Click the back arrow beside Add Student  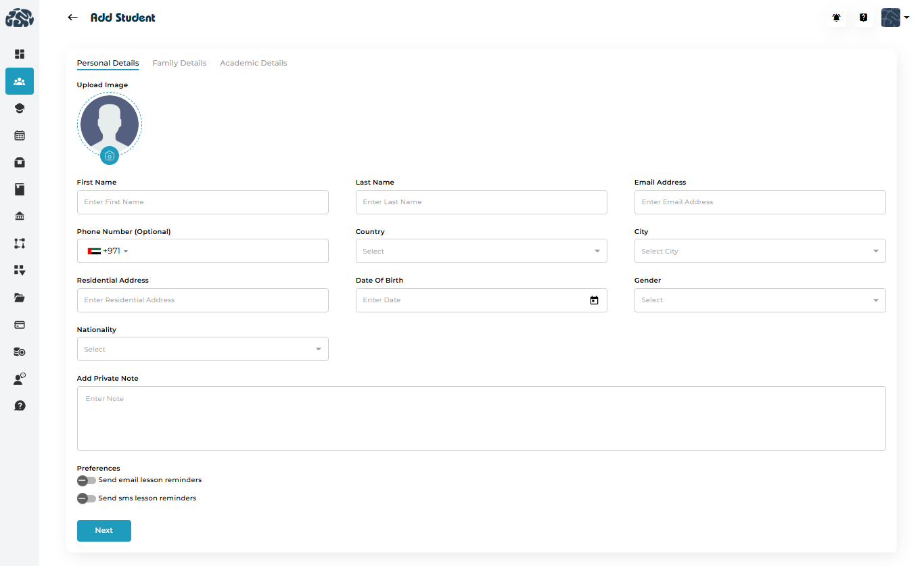point(73,18)
